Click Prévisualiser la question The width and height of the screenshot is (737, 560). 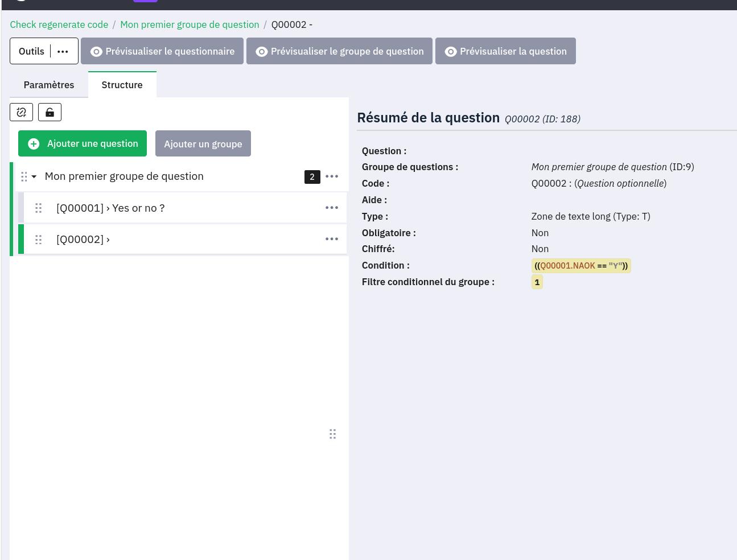pyautogui.click(x=505, y=51)
